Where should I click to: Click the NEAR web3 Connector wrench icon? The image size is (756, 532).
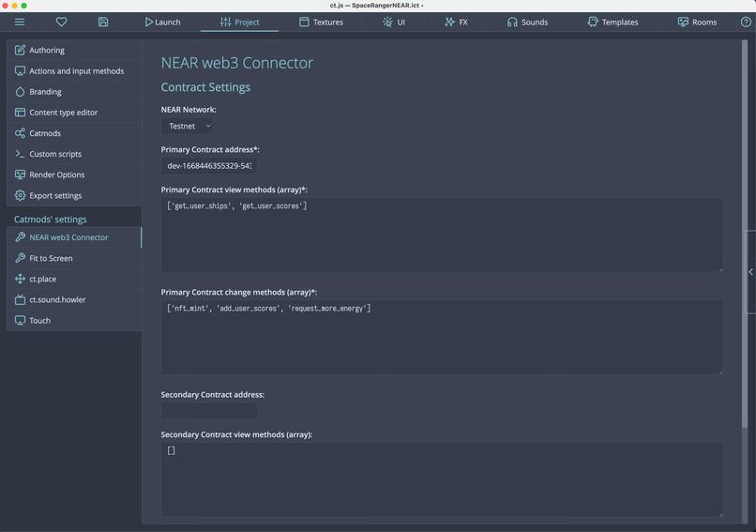[x=20, y=237]
